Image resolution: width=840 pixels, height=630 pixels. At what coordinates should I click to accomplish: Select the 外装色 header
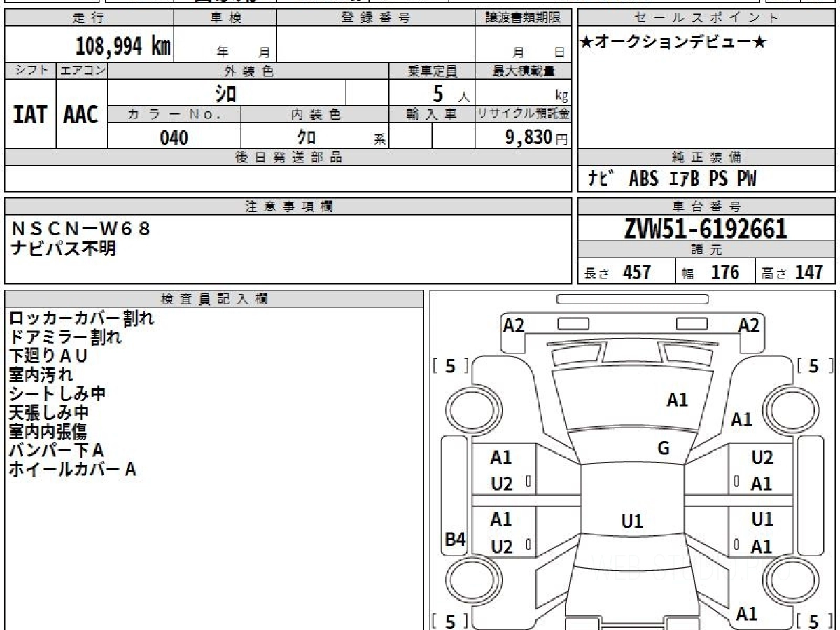248,71
